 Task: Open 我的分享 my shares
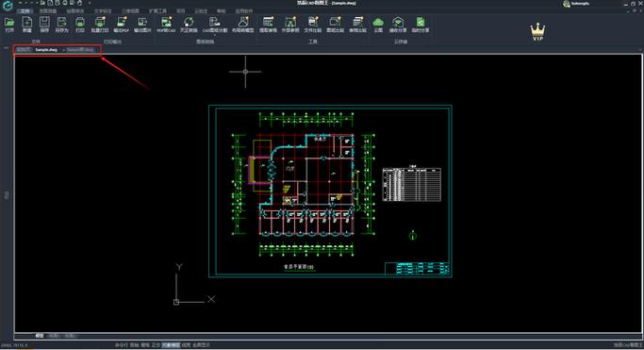click(421, 25)
